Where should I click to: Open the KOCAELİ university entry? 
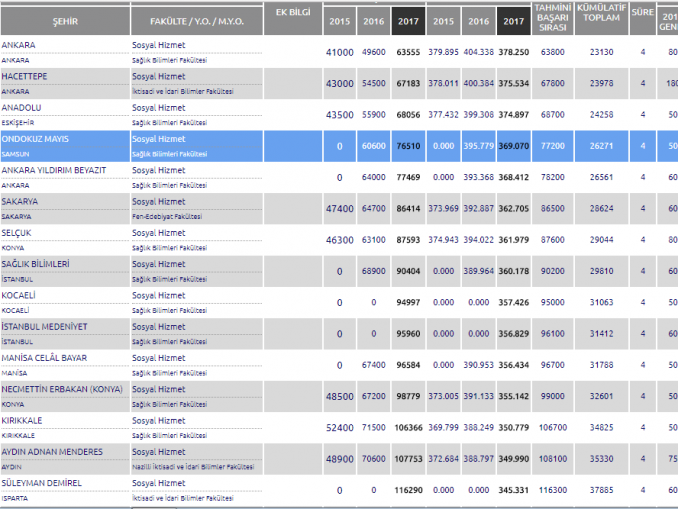(x=20, y=296)
